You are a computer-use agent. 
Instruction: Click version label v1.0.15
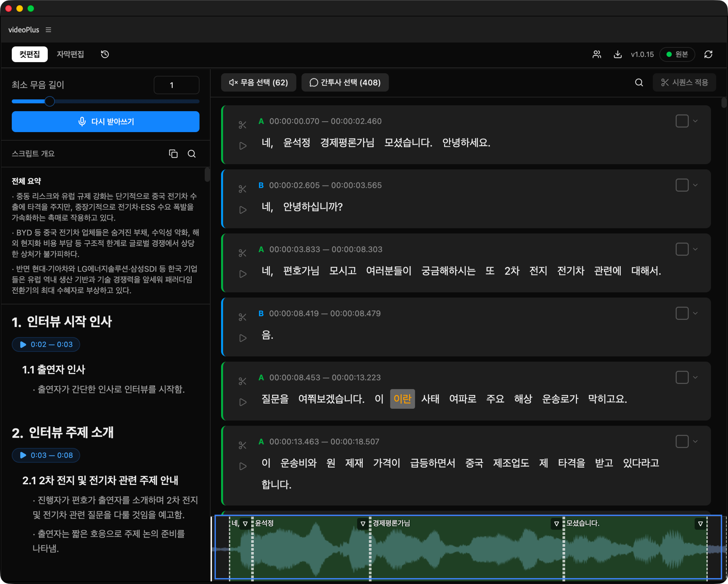tap(642, 54)
